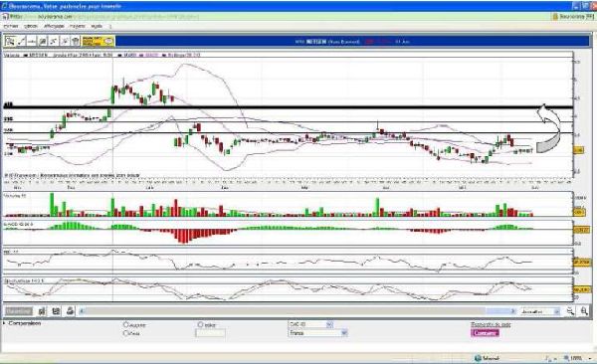Select the pointer cursor tool in chart toolbar
Screen dimensions: 597x364
pyautogui.click(x=10, y=41)
